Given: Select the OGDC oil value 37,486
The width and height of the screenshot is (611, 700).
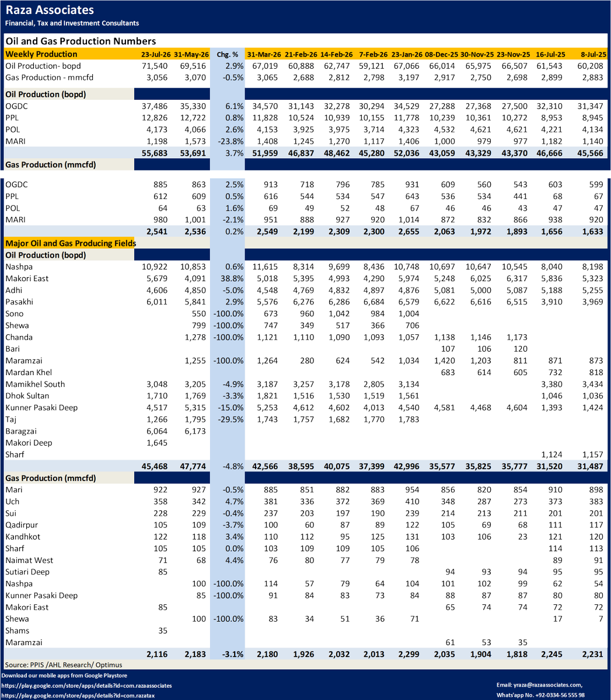Looking at the screenshot, I should [155, 106].
